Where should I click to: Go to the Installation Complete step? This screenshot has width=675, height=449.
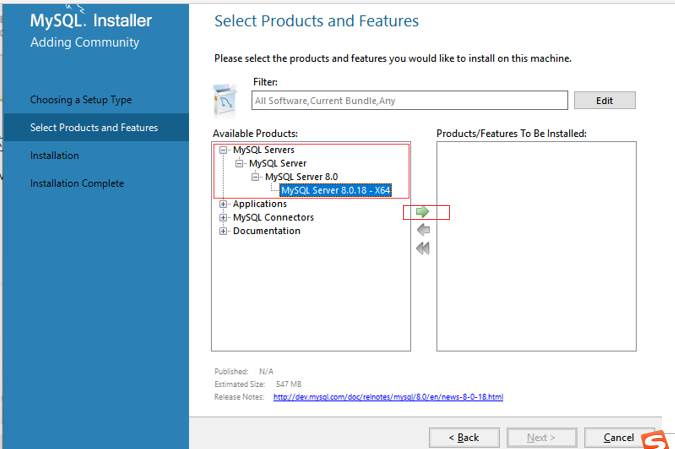77,183
